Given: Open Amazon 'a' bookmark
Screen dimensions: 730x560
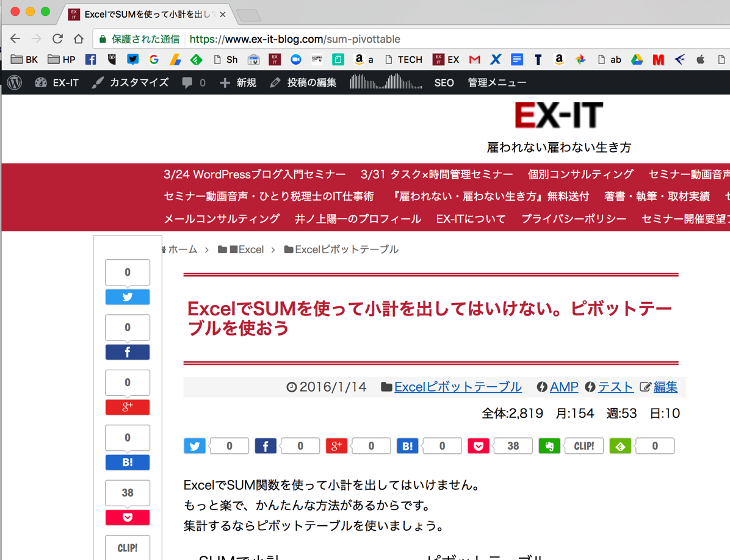Looking at the screenshot, I should (364, 60).
